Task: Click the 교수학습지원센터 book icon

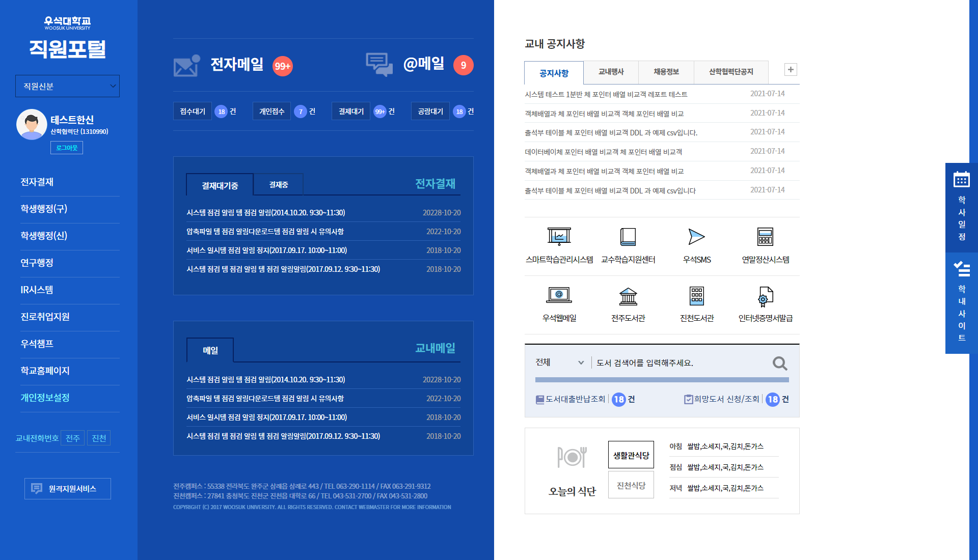Action: point(628,237)
